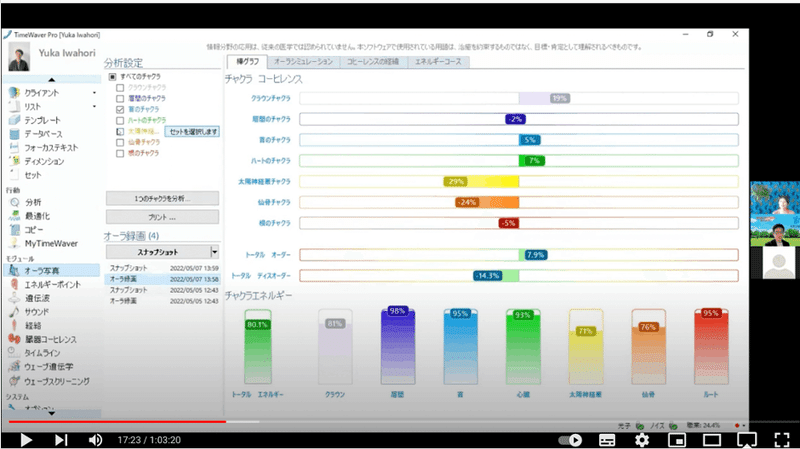This screenshot has height=449, width=800.
Task: Check the 太陽神経叢 chakra checkbox
Action: (x=120, y=132)
